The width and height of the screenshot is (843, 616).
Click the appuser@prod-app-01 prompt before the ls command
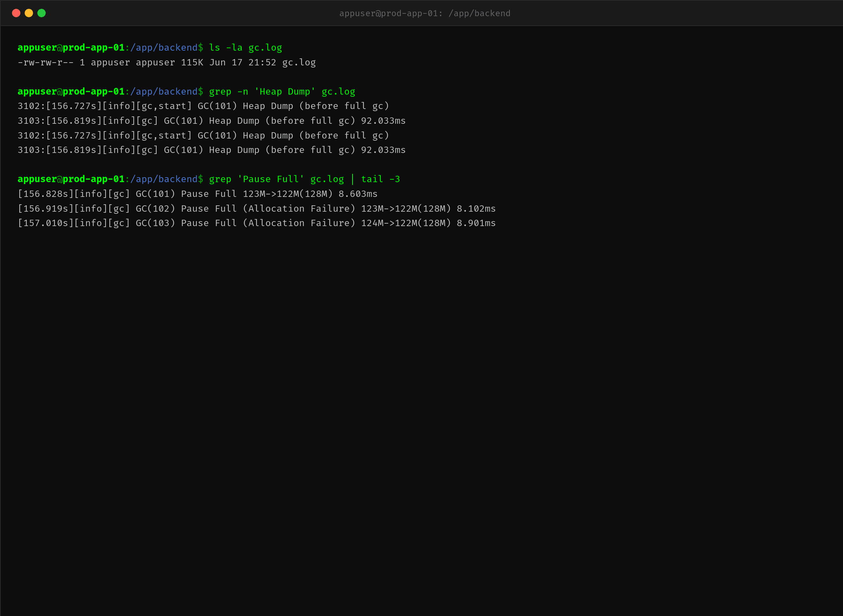[71, 48]
